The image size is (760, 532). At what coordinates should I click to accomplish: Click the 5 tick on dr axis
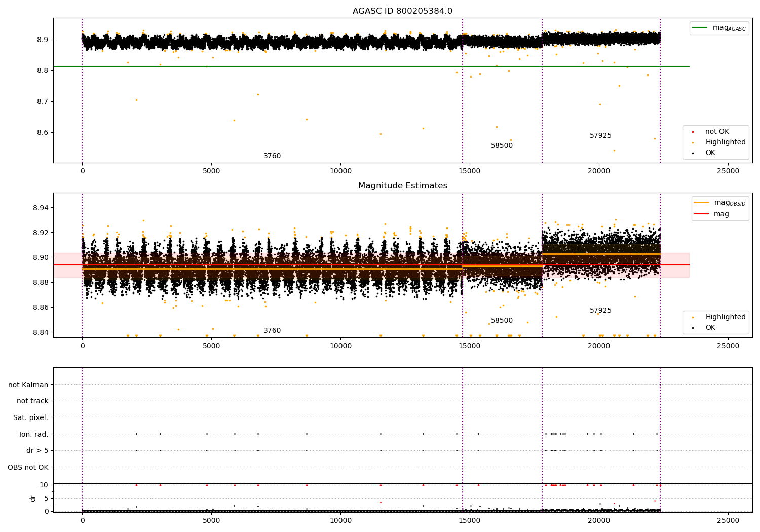click(46, 498)
